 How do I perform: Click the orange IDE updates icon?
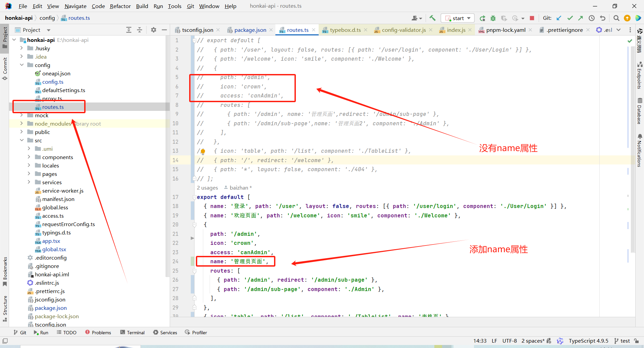[x=627, y=18]
